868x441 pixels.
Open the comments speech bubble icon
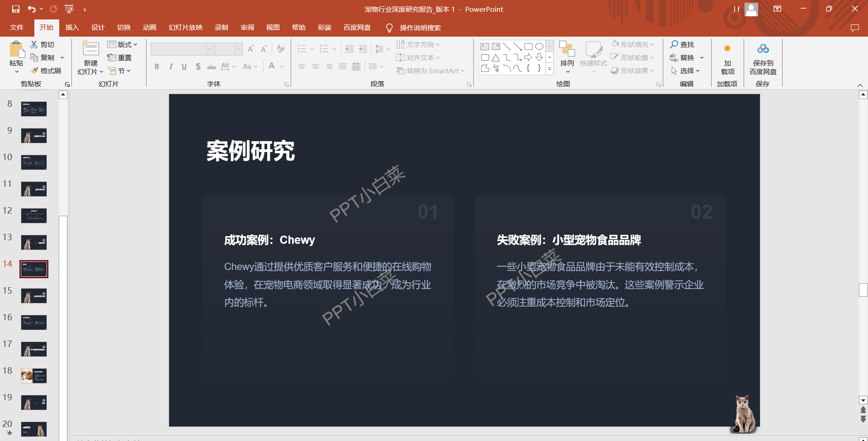pyautogui.click(x=854, y=28)
